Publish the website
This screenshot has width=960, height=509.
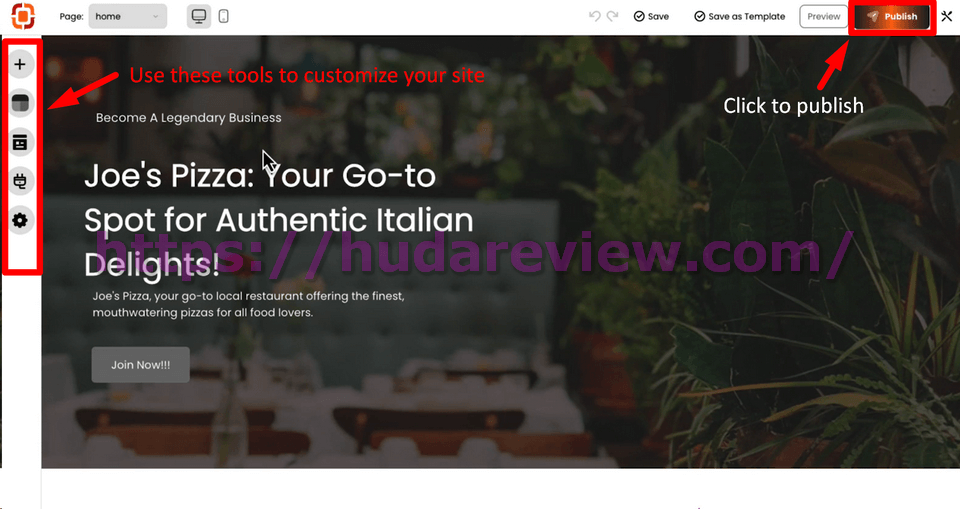[892, 17]
